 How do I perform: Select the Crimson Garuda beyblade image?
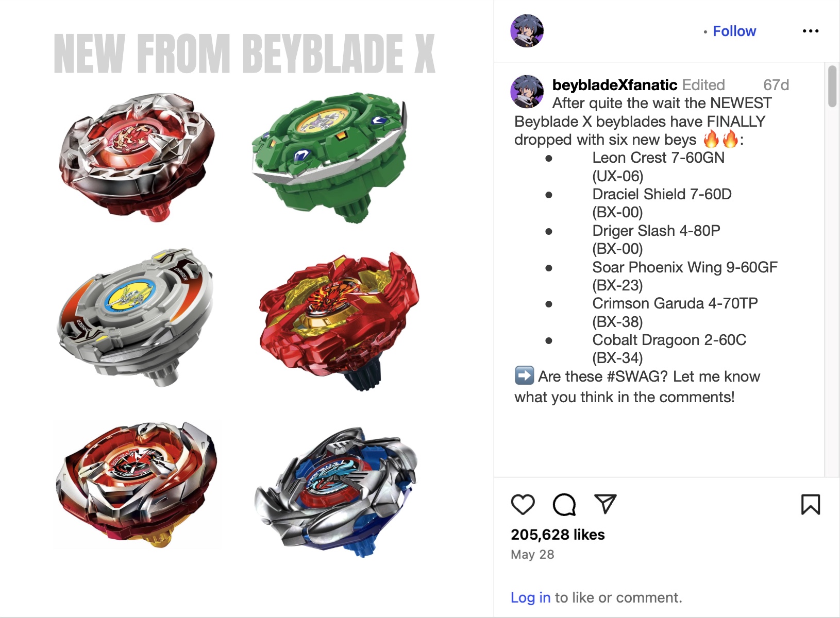pos(137,485)
